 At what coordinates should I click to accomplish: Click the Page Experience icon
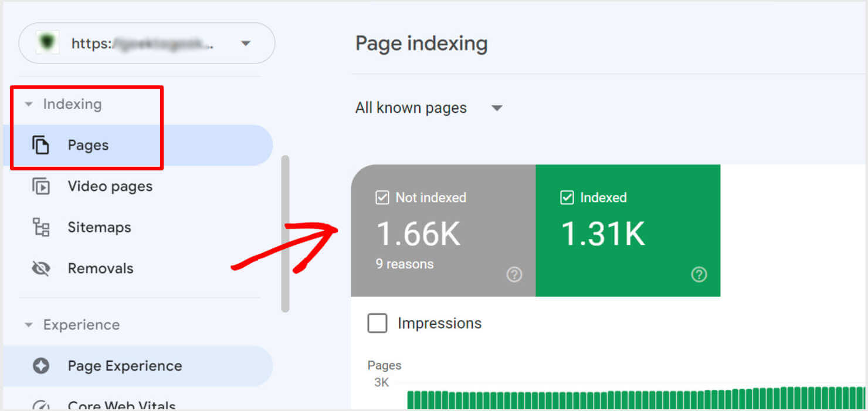click(x=41, y=366)
